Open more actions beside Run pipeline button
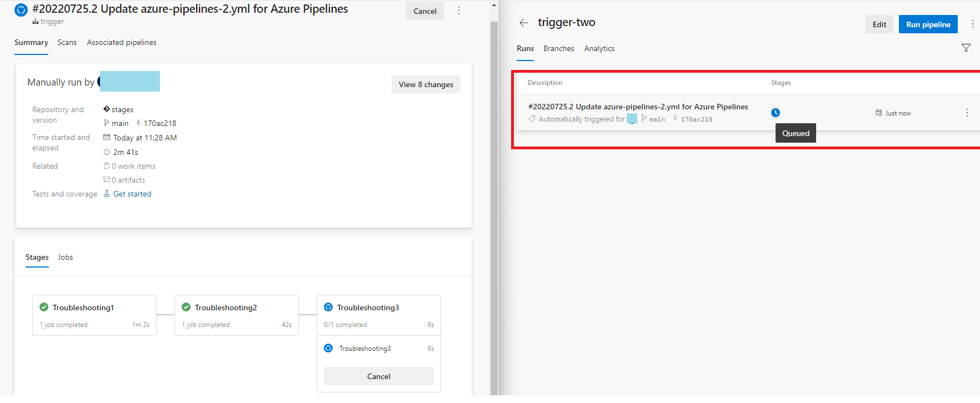 click(972, 24)
